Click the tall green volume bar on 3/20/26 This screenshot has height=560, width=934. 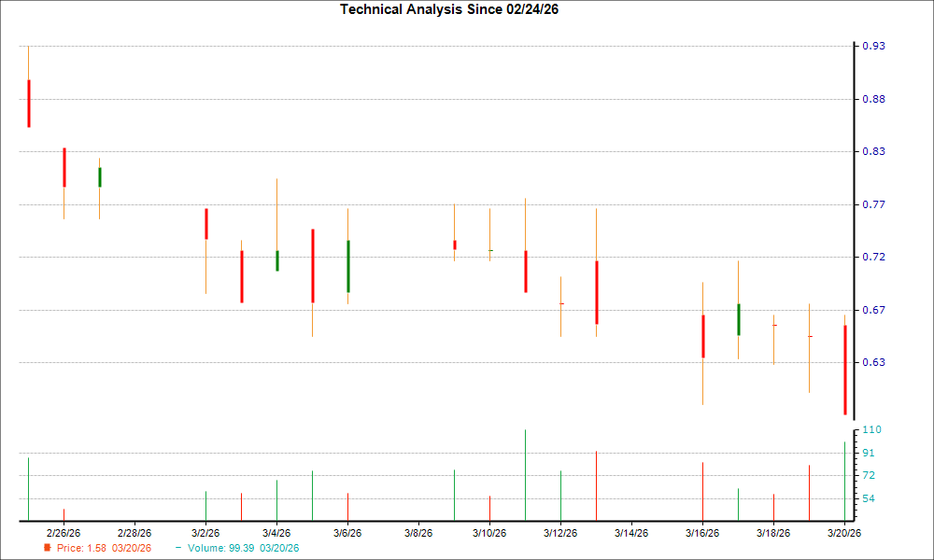pyautogui.click(x=845, y=476)
